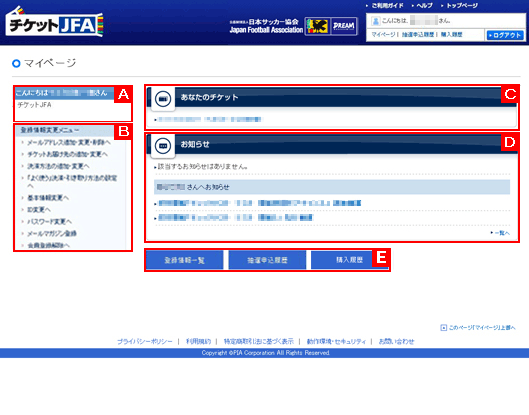This screenshot has height=415, width=529.
Task: Click the user avatar icon in greeting box
Action: pyautogui.click(x=375, y=21)
